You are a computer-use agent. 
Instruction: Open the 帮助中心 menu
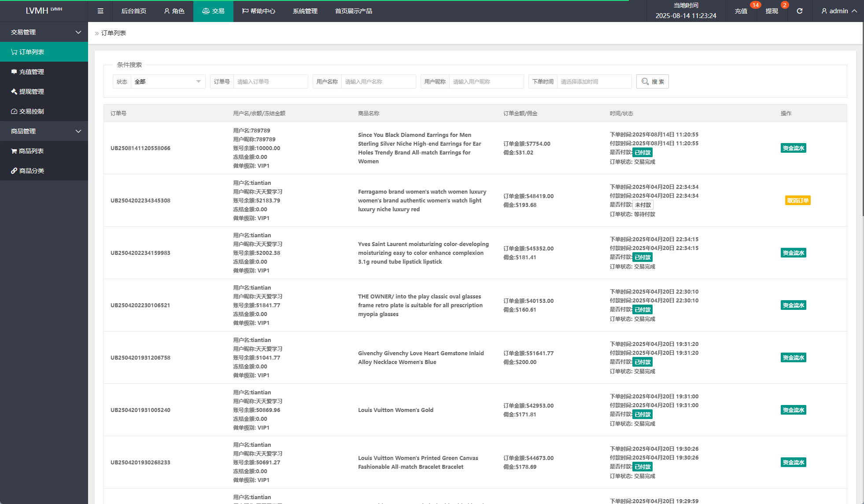point(259,11)
